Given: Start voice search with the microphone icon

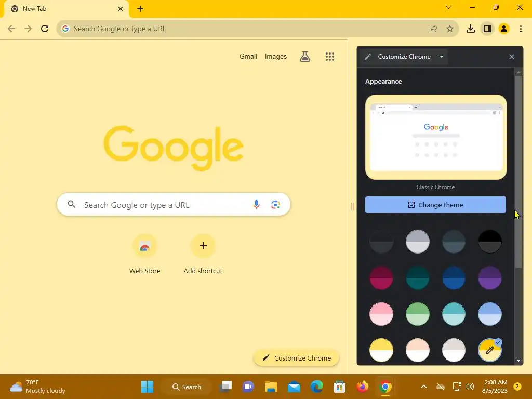Looking at the screenshot, I should (x=256, y=204).
